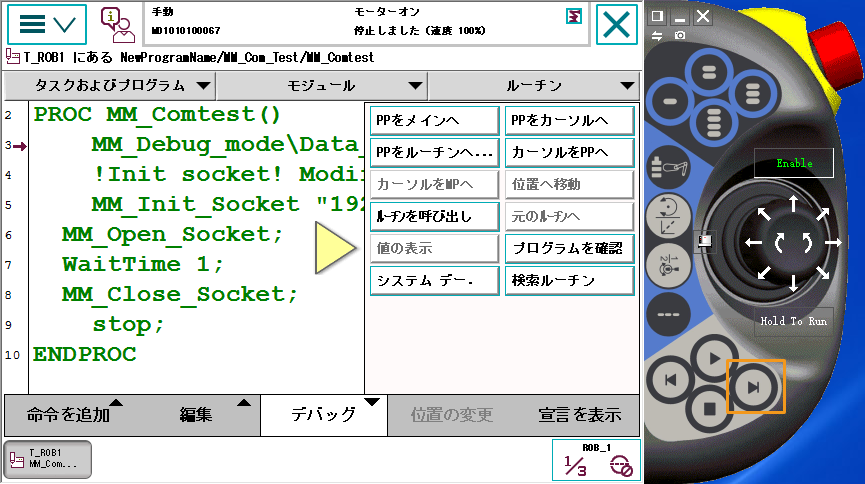Click システム データ button

pos(435,281)
